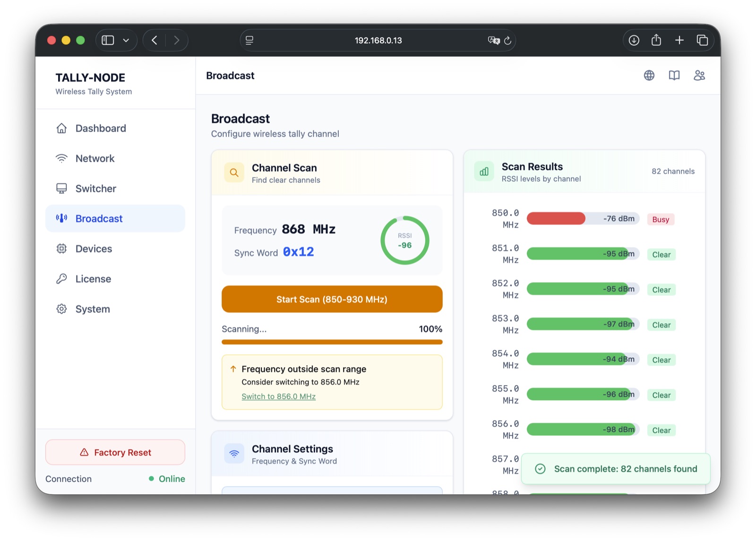Image resolution: width=756 pixels, height=541 pixels.
Task: Click the Channel Settings wifi icon
Action: (234, 454)
